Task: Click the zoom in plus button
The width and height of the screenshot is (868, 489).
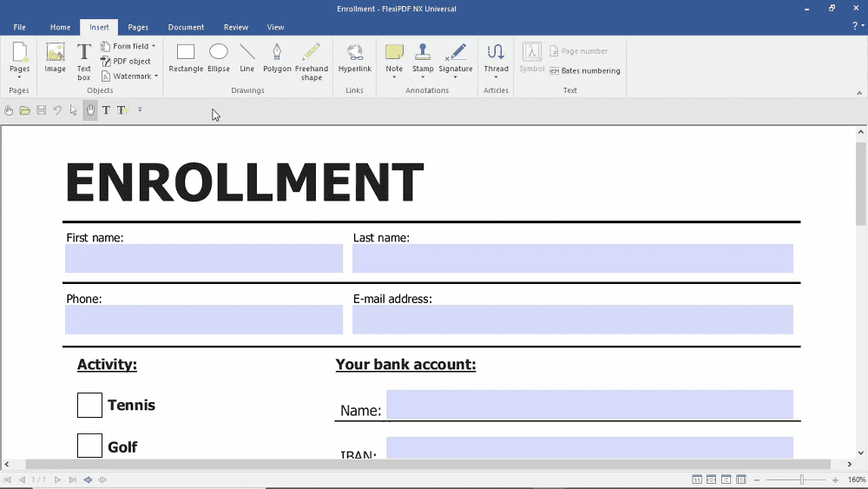Action: (835, 480)
